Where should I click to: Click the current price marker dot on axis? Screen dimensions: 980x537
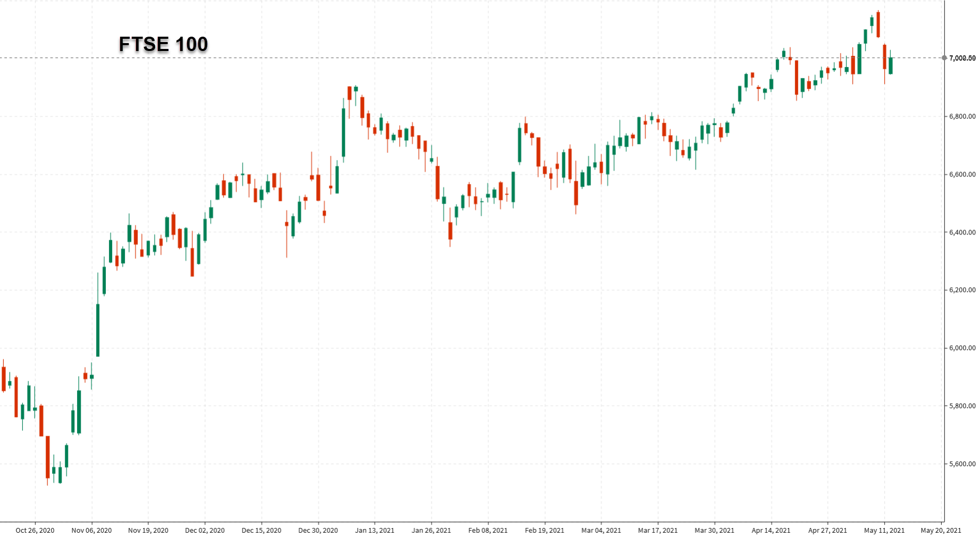tap(944, 58)
